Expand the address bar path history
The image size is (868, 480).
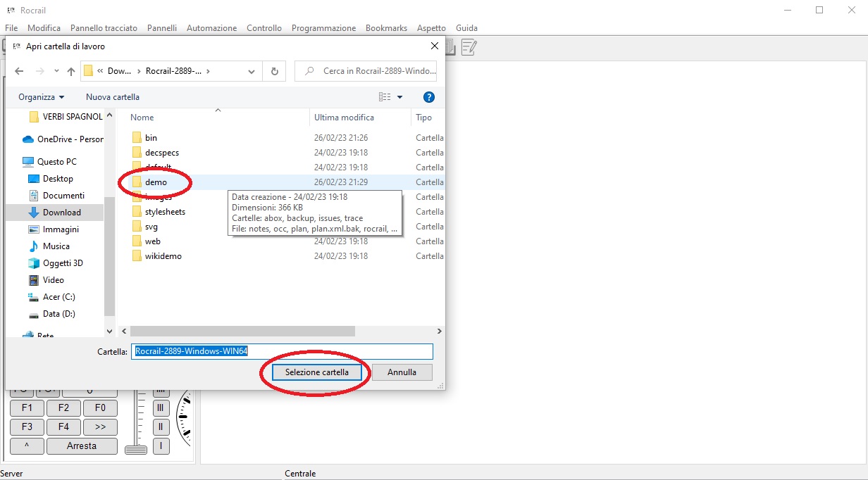pyautogui.click(x=252, y=71)
